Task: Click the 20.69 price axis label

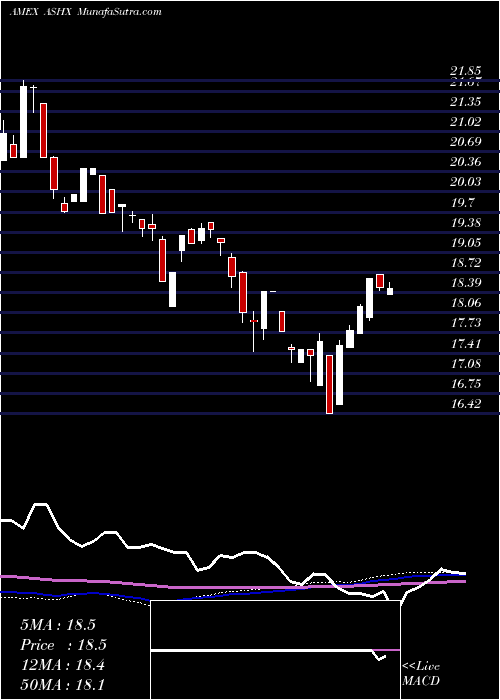Action: (466, 142)
